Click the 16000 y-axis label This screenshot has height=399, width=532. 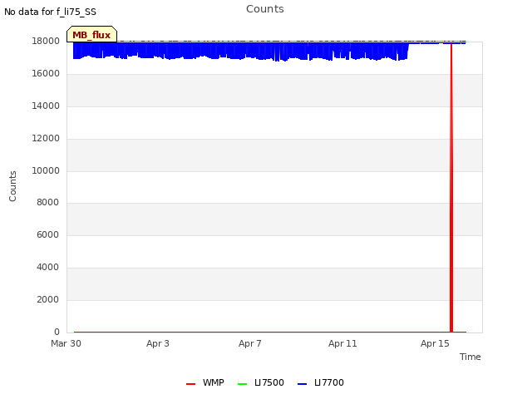46,74
